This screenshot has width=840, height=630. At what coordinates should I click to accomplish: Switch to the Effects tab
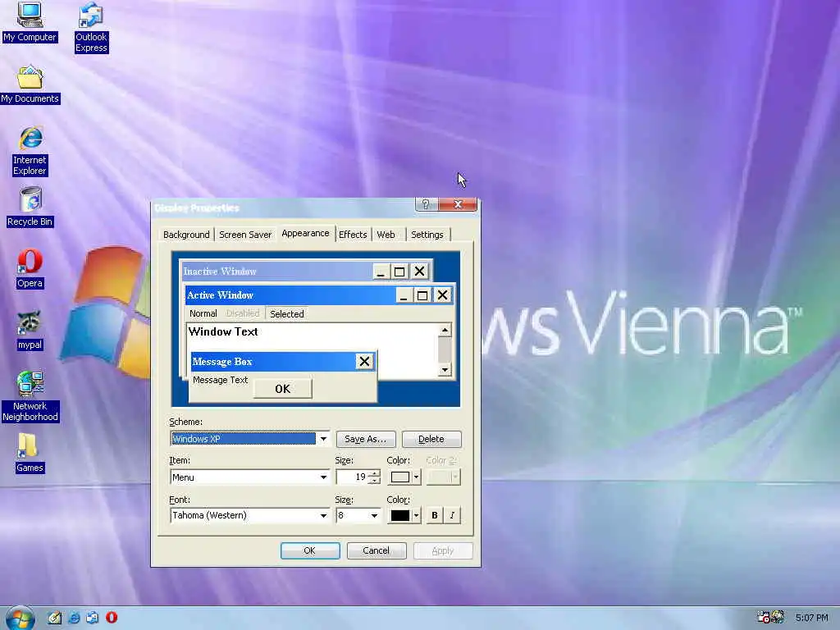(353, 235)
